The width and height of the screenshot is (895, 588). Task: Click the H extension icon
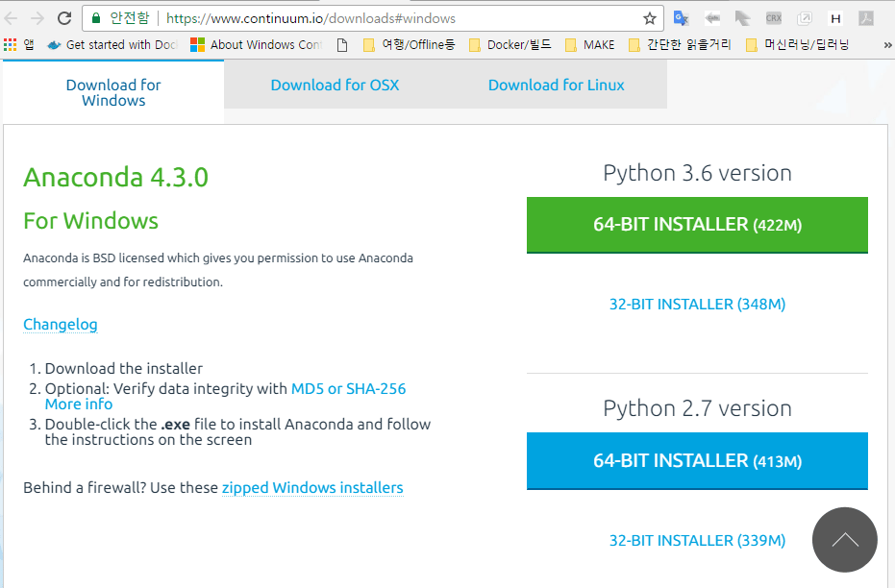point(835,18)
